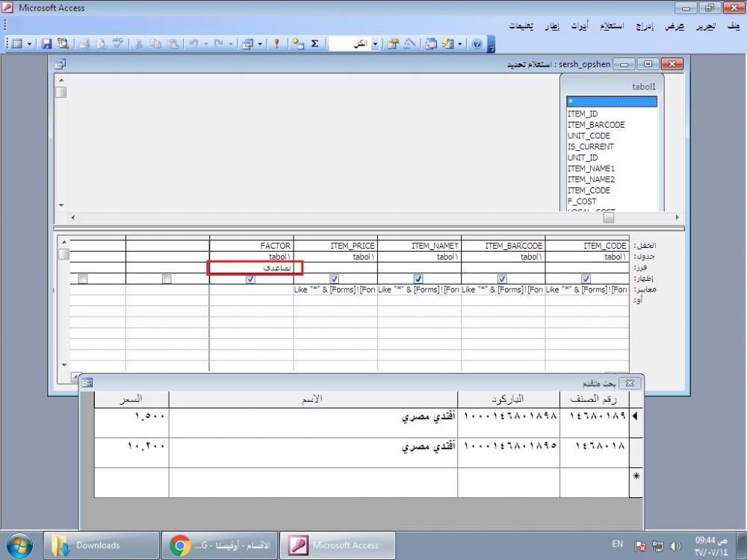Click the Paste clipboard icon

[x=173, y=44]
